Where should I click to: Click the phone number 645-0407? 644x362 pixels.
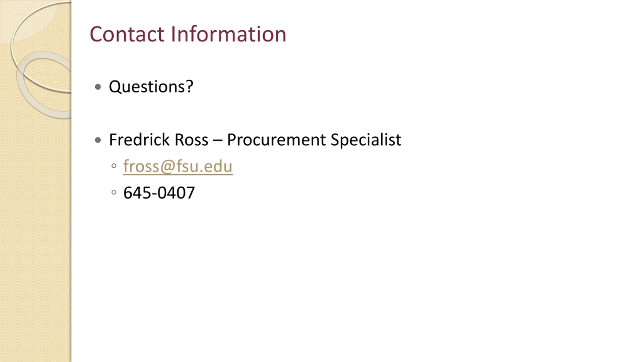[159, 193]
